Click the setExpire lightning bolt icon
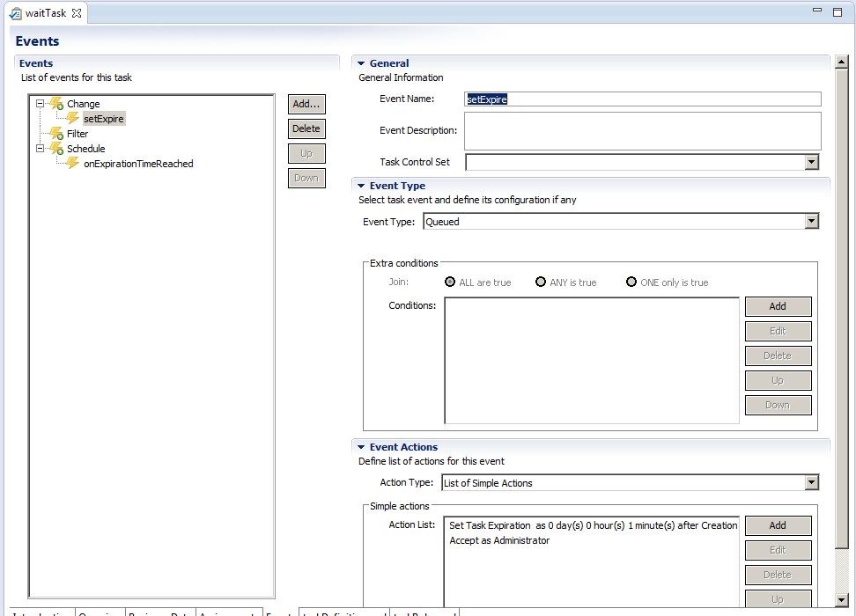Viewport: 856px width, 616px height. [73, 119]
